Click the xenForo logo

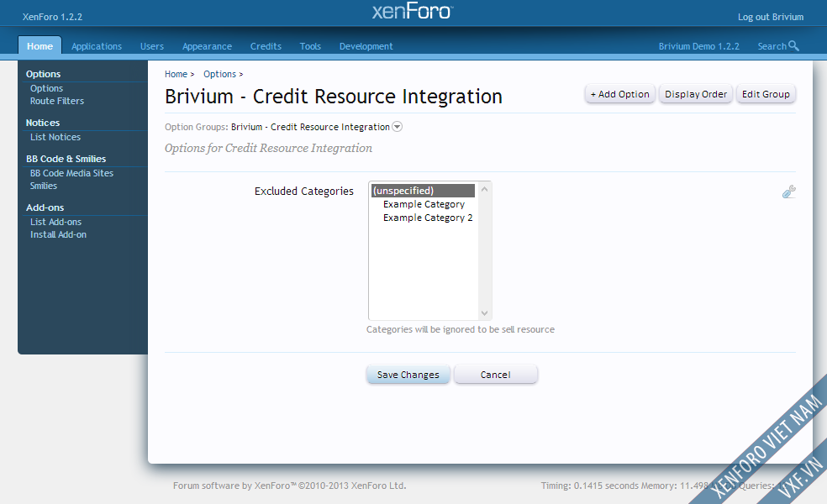pyautogui.click(x=413, y=11)
